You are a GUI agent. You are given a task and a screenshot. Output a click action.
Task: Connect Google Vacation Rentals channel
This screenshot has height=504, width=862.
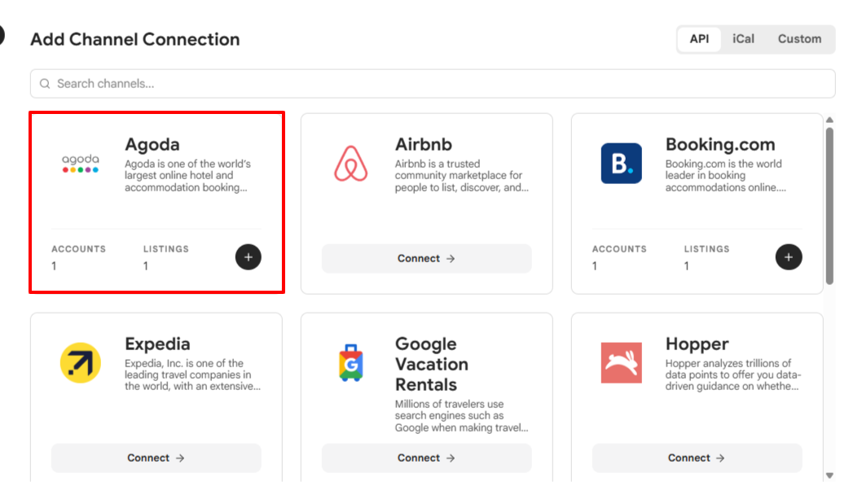click(x=427, y=458)
